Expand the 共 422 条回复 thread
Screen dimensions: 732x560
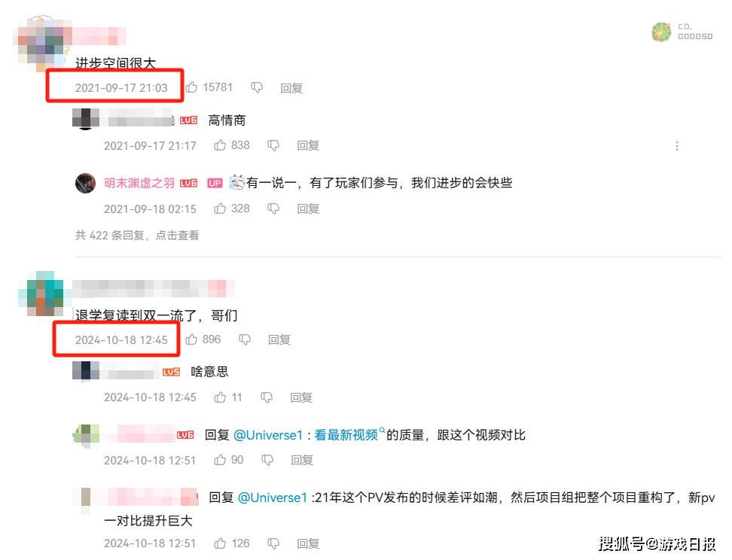[137, 235]
